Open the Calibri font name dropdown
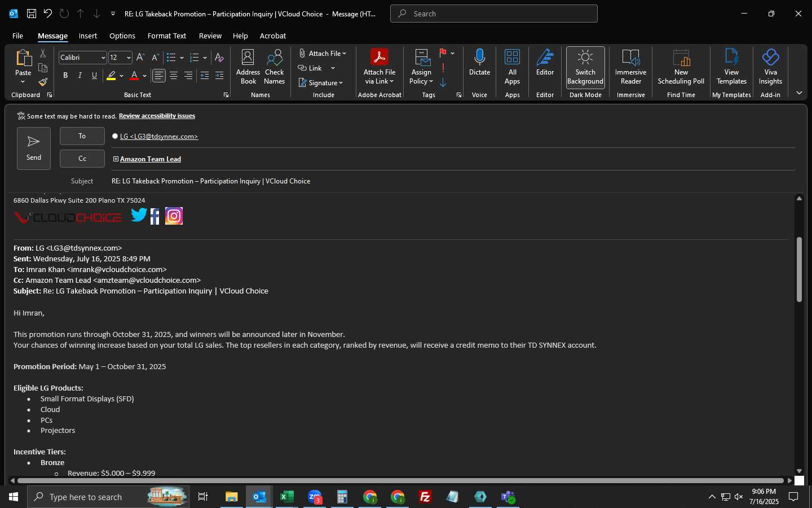 [103, 58]
